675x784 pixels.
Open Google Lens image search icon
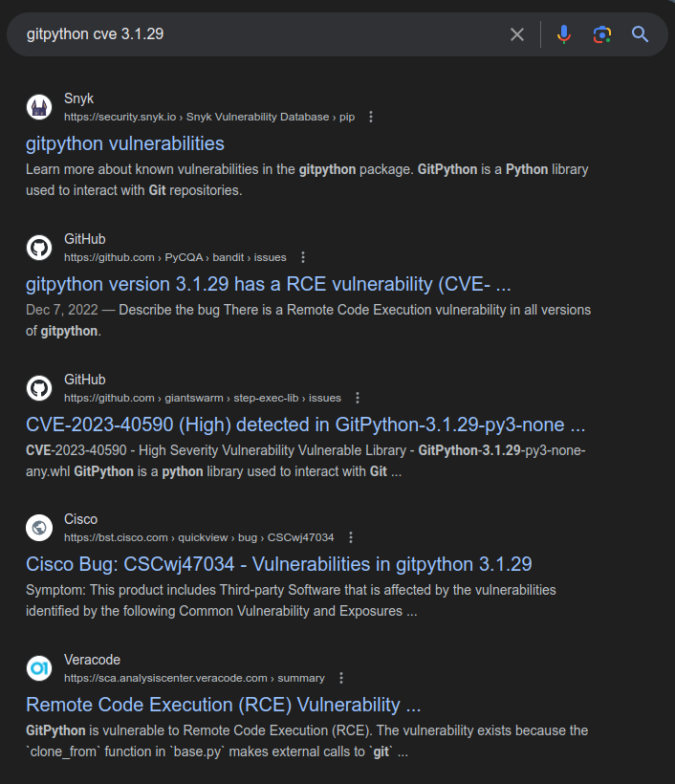coord(601,34)
